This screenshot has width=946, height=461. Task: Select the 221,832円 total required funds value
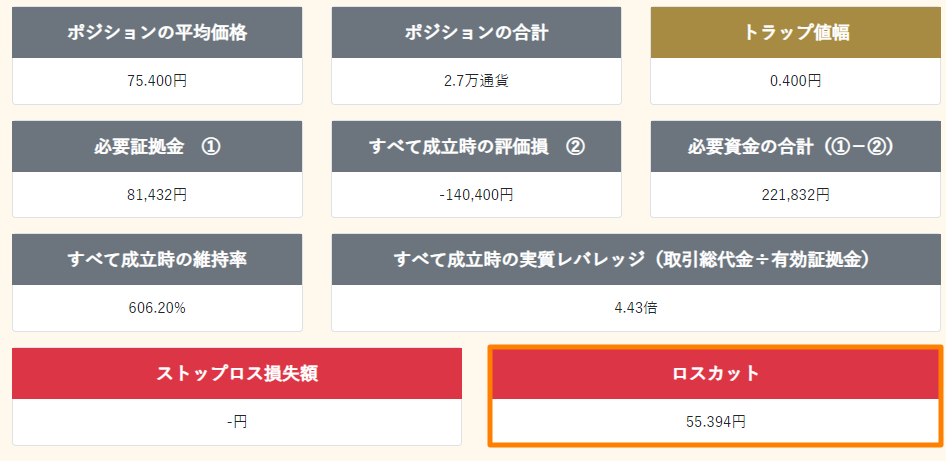795,194
